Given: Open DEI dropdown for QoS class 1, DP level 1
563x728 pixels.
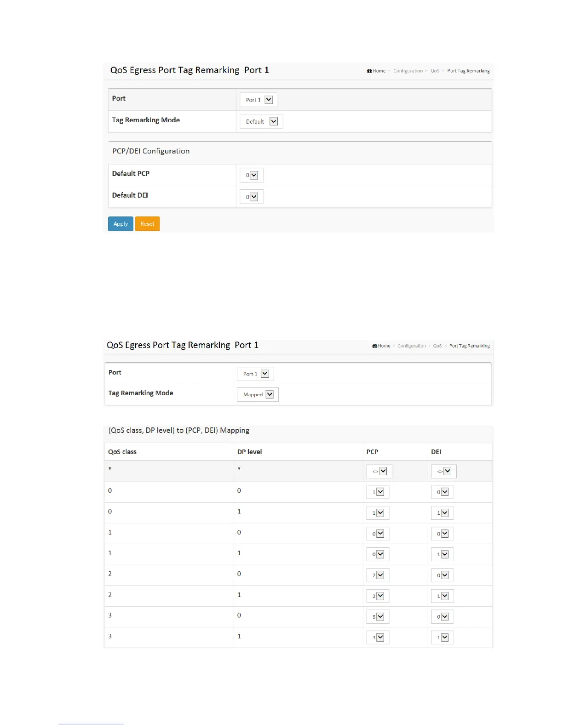Looking at the screenshot, I should pyautogui.click(x=442, y=554).
